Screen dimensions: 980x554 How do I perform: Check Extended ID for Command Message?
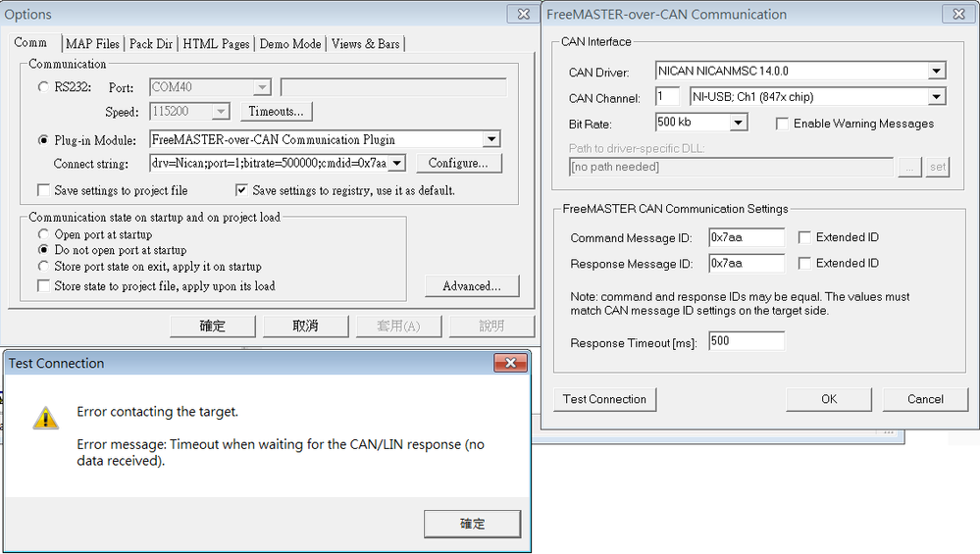pyautogui.click(x=804, y=237)
